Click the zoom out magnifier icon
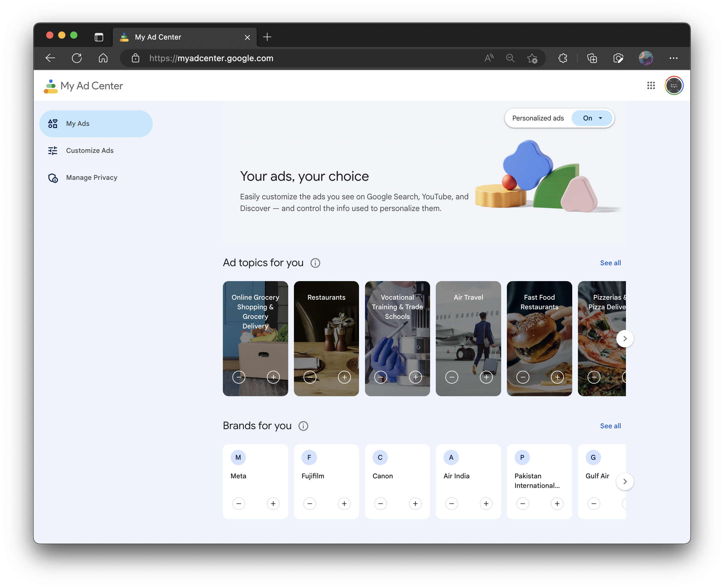This screenshot has width=724, height=588. coord(510,58)
